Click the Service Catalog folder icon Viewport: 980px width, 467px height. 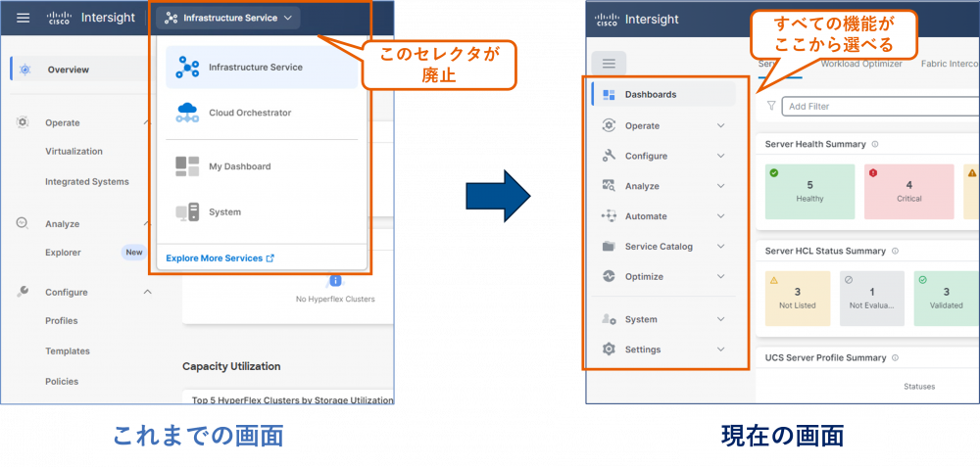coord(609,247)
